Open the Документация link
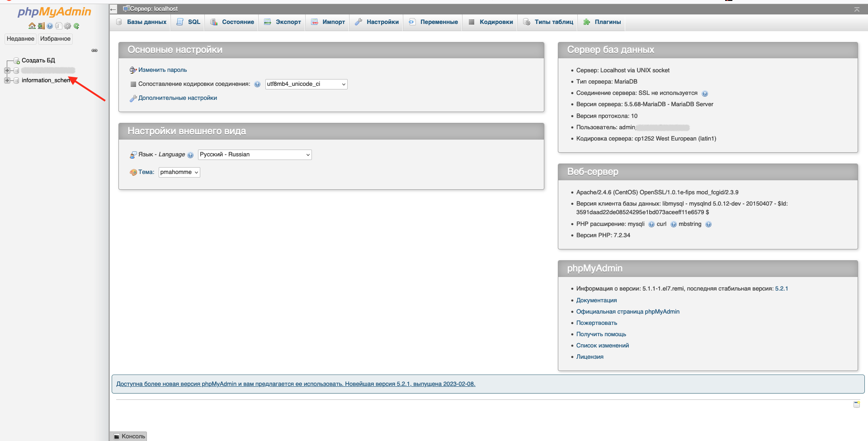The width and height of the screenshot is (868, 441). click(x=596, y=300)
